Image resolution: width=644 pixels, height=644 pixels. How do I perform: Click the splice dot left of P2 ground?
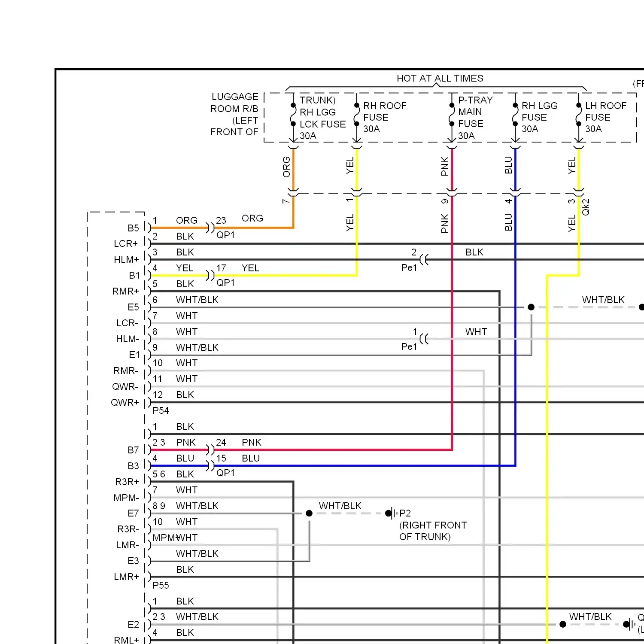(x=309, y=513)
